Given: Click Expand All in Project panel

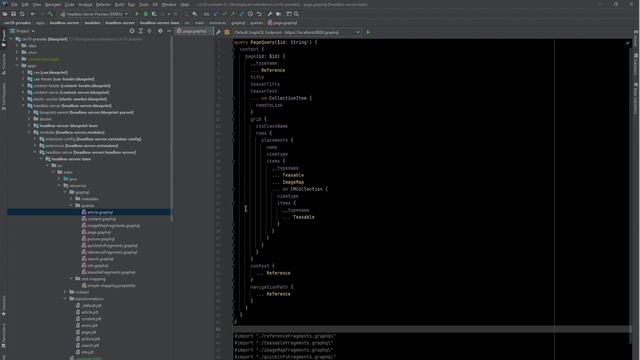Looking at the screenshot, I should [140, 31].
